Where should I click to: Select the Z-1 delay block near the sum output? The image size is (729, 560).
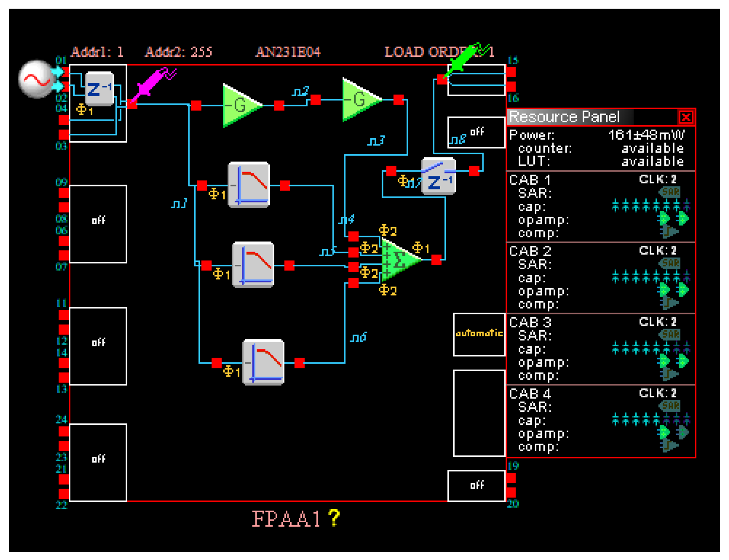click(x=438, y=176)
